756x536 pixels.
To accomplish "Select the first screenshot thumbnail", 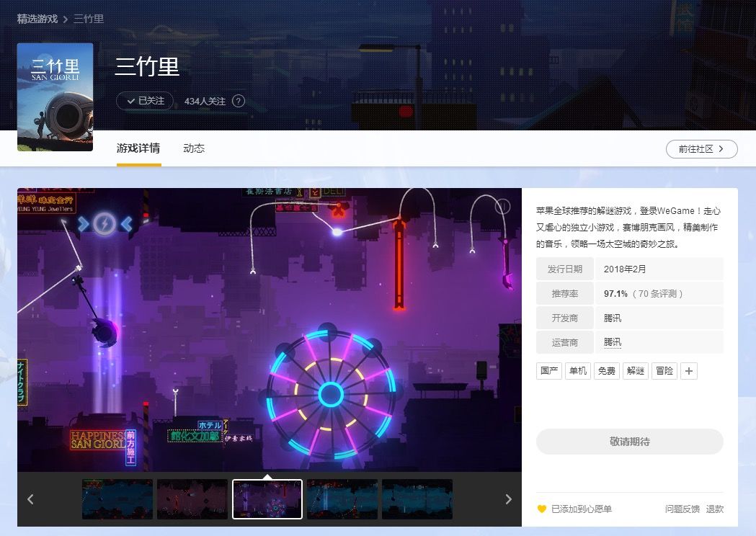I will pyautogui.click(x=117, y=499).
